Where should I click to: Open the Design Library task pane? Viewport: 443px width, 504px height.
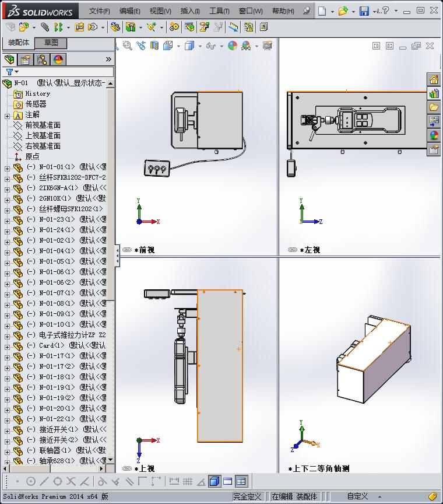coord(434,93)
